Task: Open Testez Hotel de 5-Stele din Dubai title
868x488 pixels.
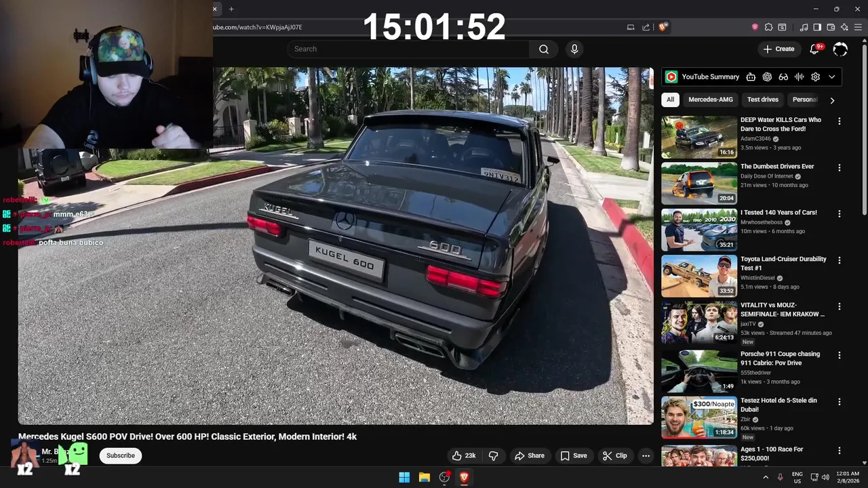Action: [x=778, y=405]
